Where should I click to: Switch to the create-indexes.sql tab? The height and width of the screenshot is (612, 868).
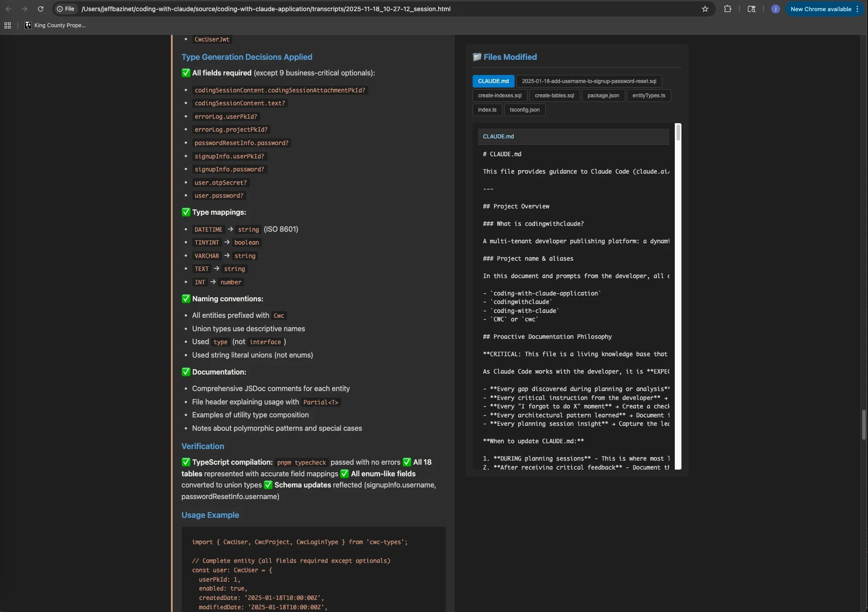tap(499, 96)
